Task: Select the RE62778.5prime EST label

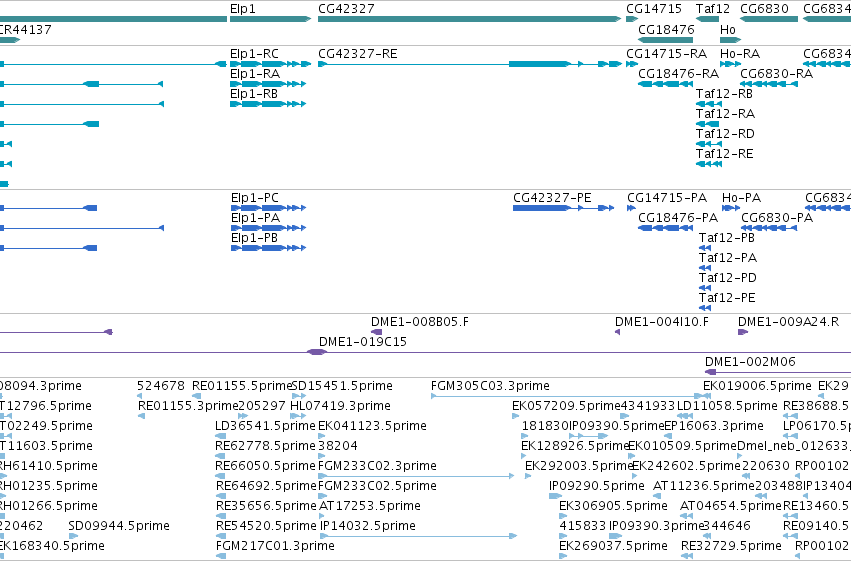Action: [x=266, y=447]
